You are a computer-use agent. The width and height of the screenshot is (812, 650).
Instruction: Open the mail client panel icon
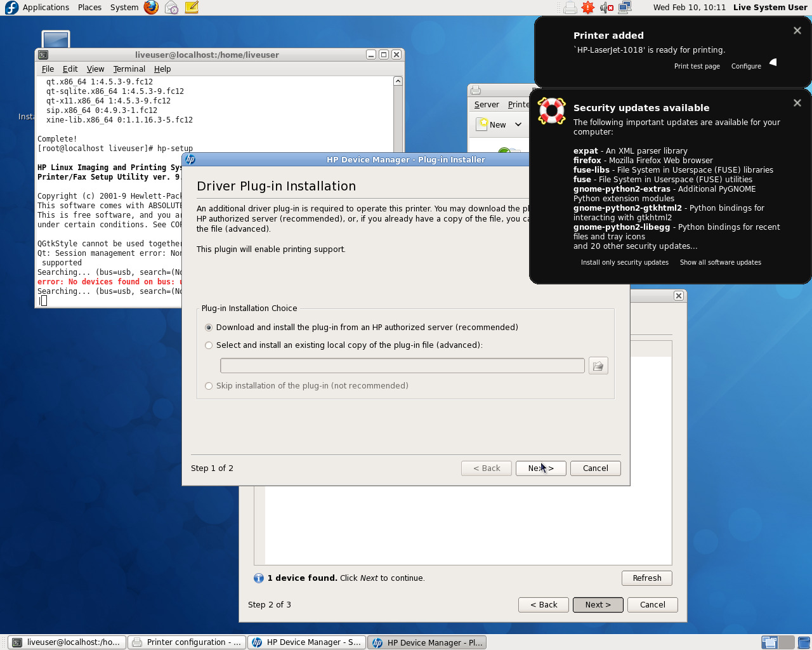(171, 8)
